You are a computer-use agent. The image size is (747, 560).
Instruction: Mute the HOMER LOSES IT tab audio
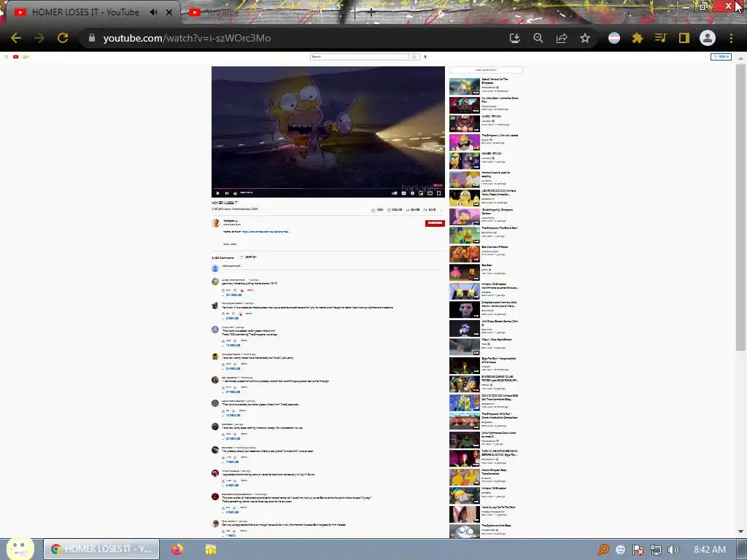[x=153, y=12]
